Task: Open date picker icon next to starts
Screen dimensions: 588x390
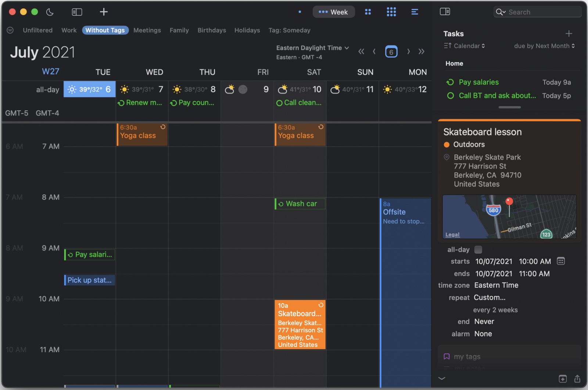Action: tap(560, 261)
